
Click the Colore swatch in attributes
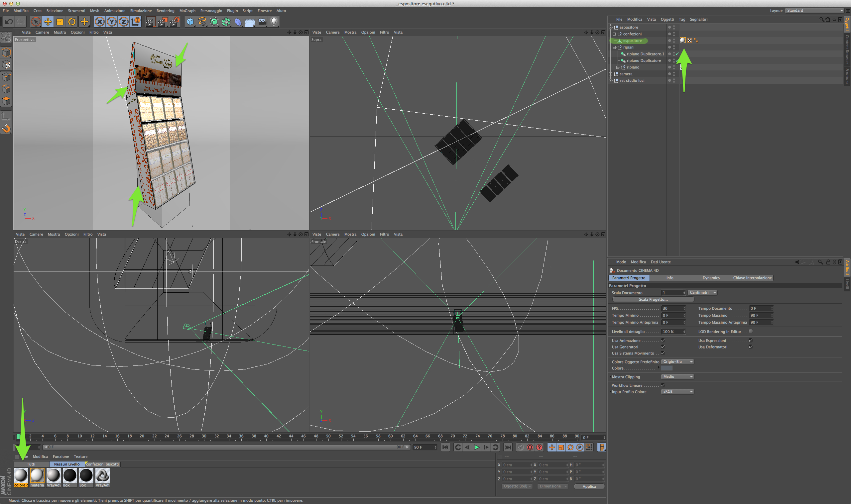(667, 368)
